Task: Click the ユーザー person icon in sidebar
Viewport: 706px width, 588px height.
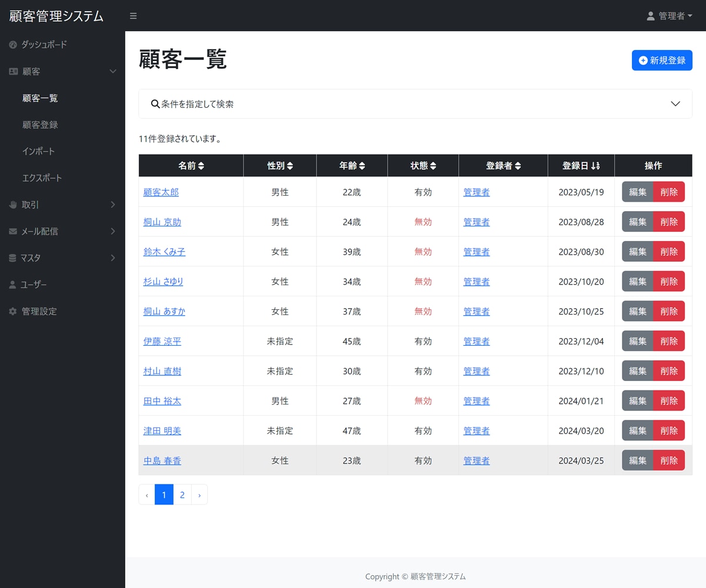Action: coord(13,285)
